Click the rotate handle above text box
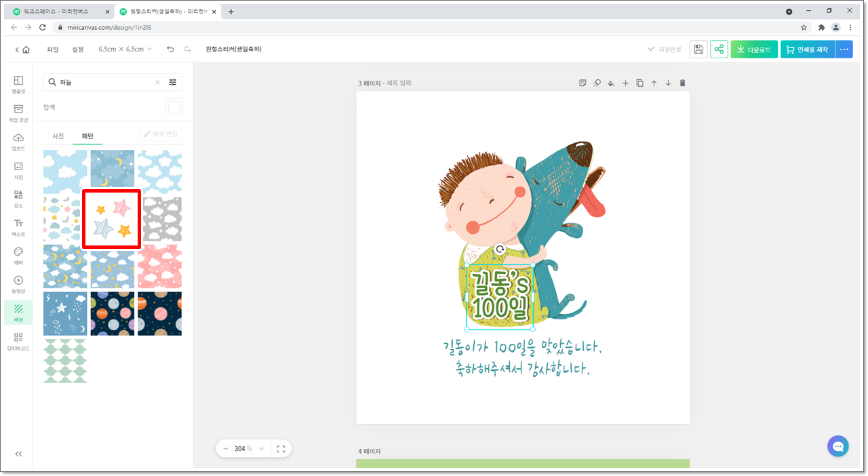 click(x=500, y=250)
